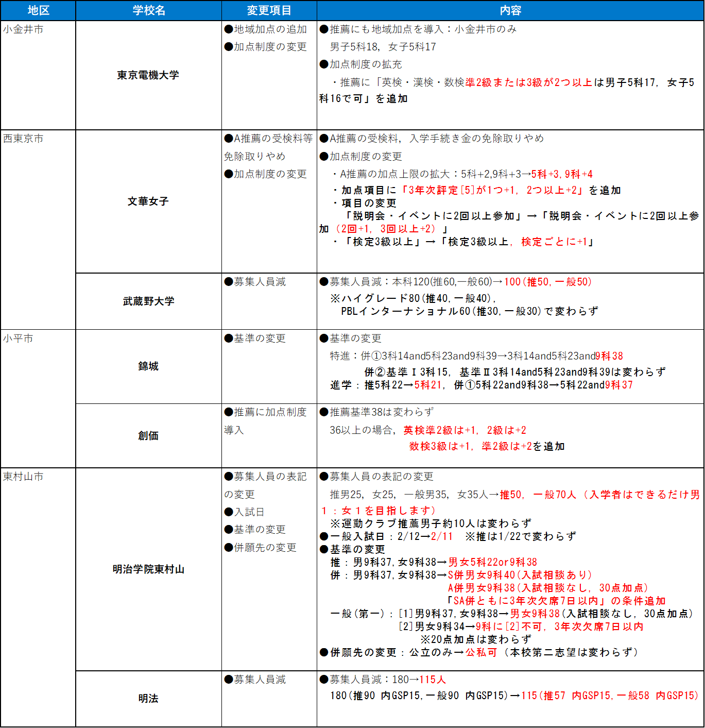Click the 学校名 column header
The image size is (705, 728).
tap(149, 10)
